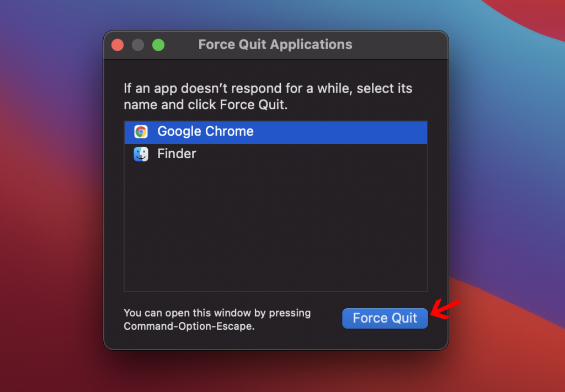
Task: Click the red close window button
Action: click(118, 45)
